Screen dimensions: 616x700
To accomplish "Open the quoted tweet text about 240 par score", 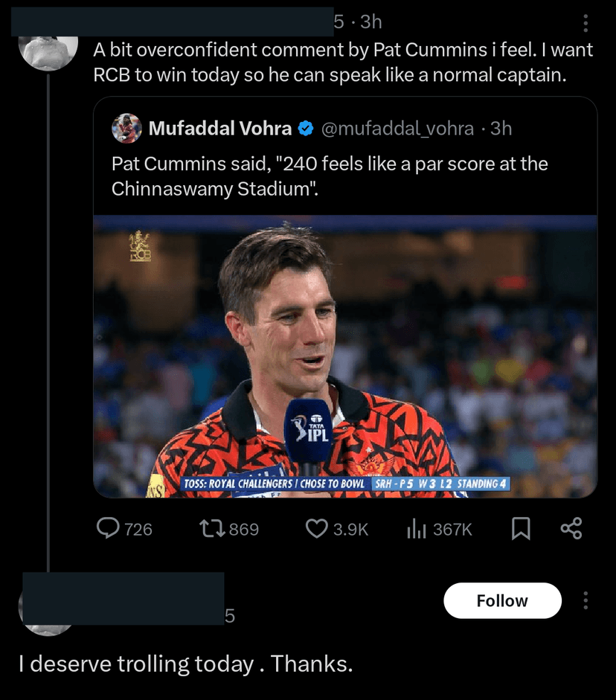I will pos(330,176).
